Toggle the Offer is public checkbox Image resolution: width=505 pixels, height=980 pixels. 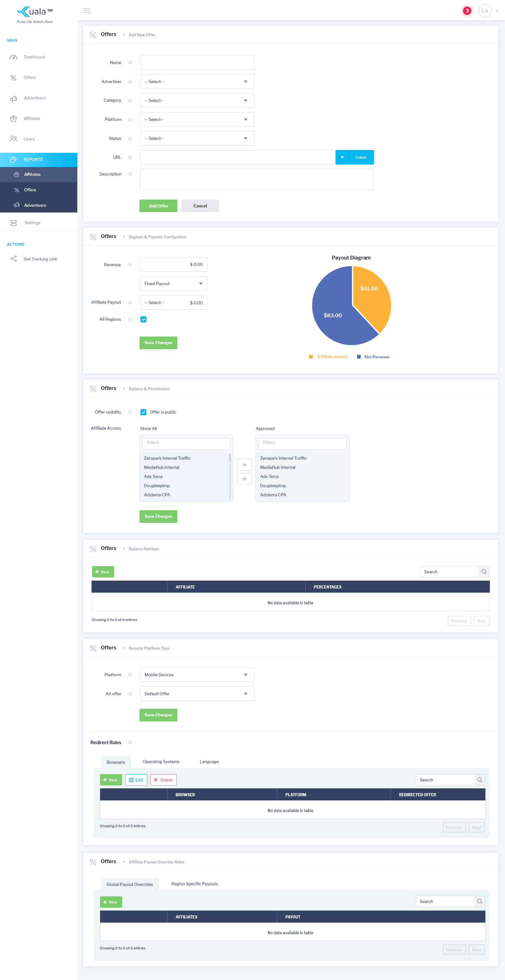click(x=143, y=412)
